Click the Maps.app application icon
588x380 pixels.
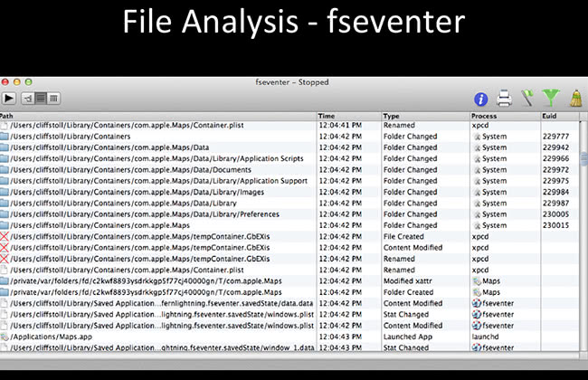5,337
